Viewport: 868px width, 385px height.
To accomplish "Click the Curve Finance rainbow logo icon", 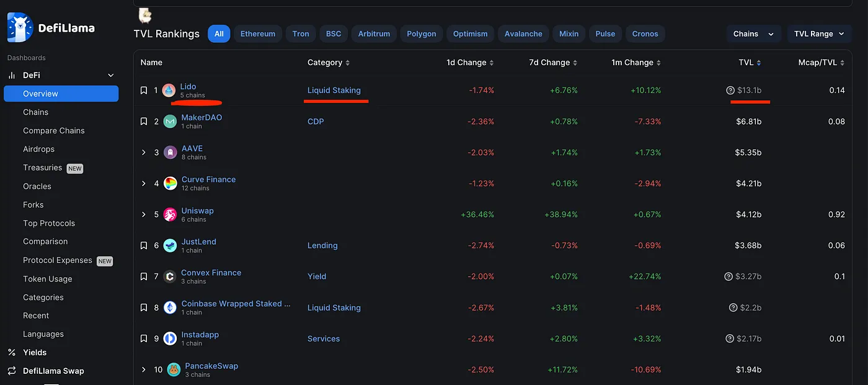I will click(x=170, y=184).
